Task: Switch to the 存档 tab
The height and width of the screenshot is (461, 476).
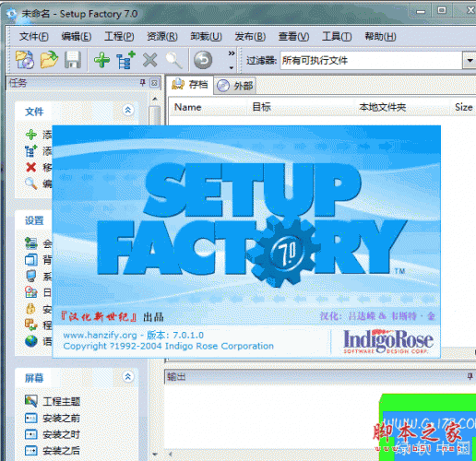Action: pos(190,85)
